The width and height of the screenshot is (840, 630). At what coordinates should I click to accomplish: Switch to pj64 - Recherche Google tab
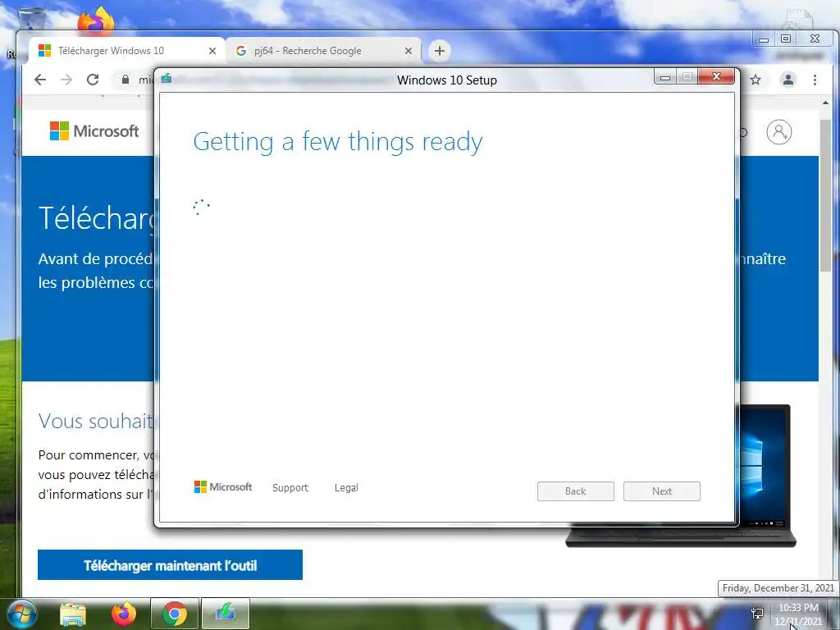coord(323,51)
